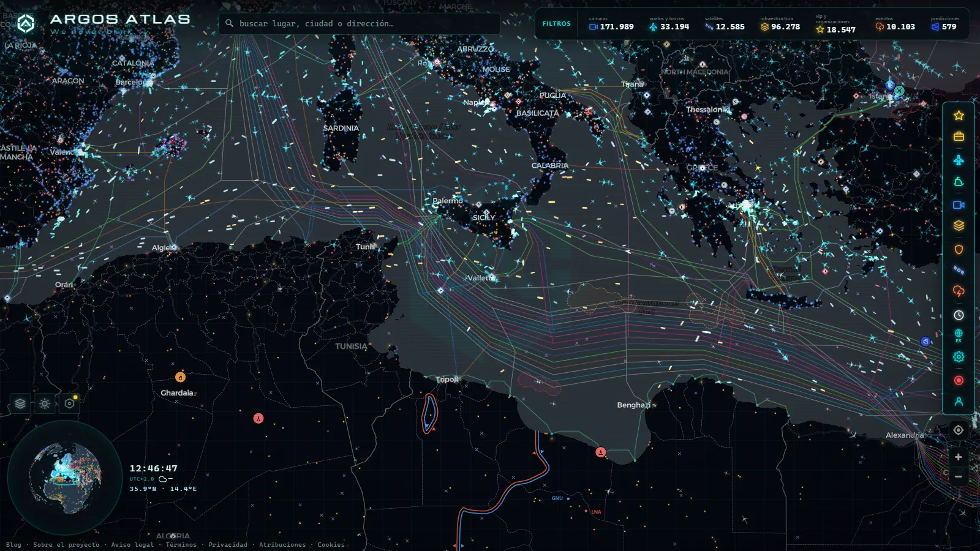Change language via globe ES icon

pyautogui.click(x=959, y=335)
